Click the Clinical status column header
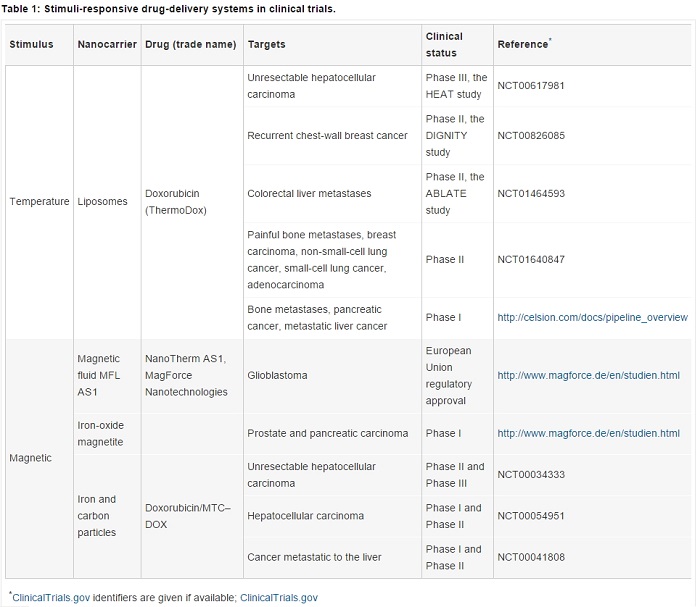Image resolution: width=700 pixels, height=607 pixels. point(443,44)
